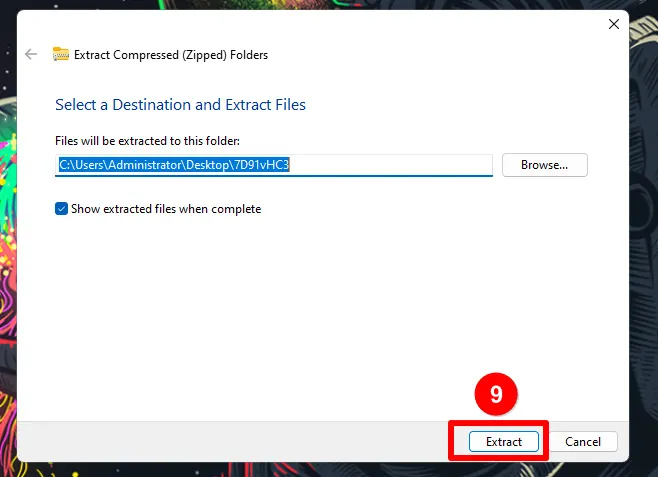This screenshot has height=477, width=658.
Task: Click the 'Show extracted files when complete' label text
Action: tap(165, 209)
